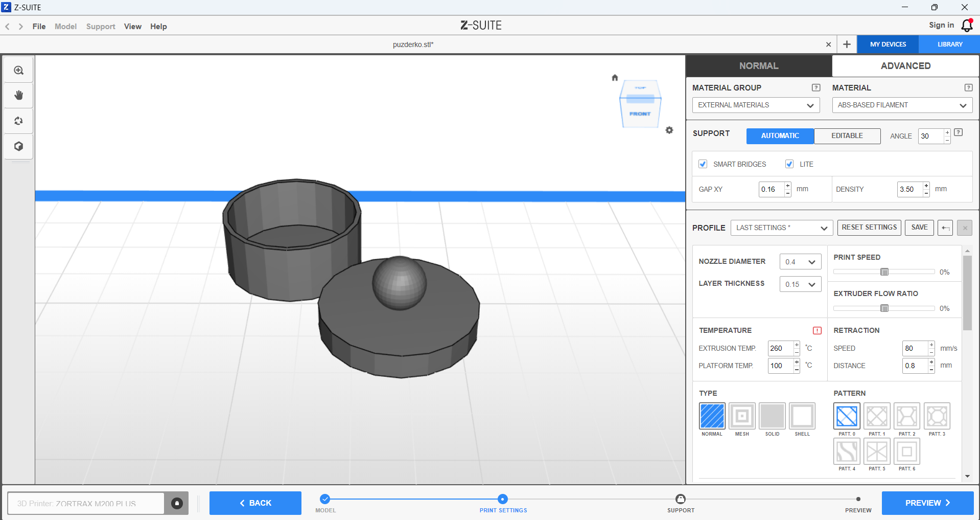Open the Material Group dropdown
Image resolution: width=980 pixels, height=520 pixels.
coord(756,105)
